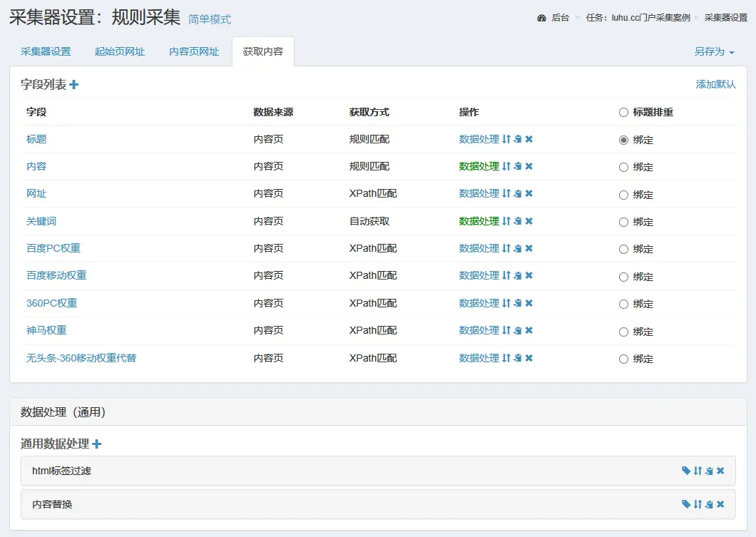Expand the html标签过滤 processing item
The image size is (756, 537).
point(61,471)
